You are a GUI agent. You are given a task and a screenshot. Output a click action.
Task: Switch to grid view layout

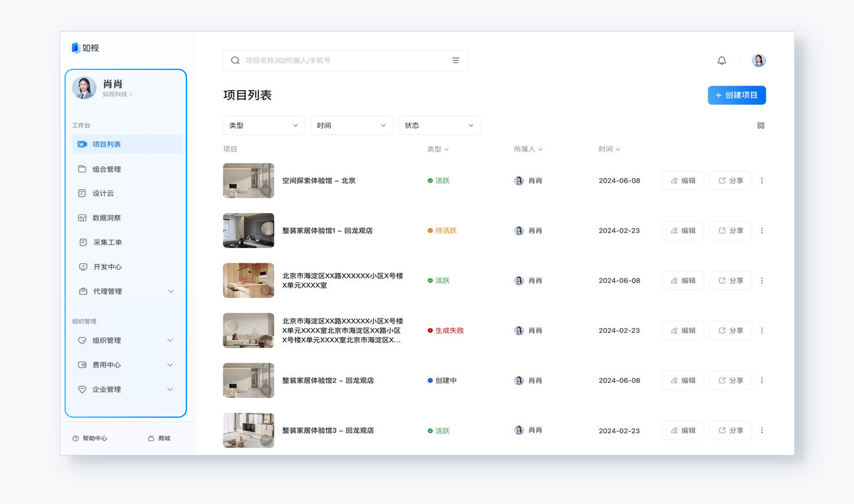[761, 125]
